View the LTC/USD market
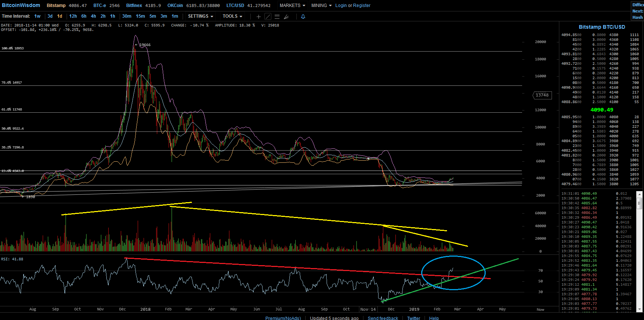The width and height of the screenshot is (644, 320). (235, 6)
